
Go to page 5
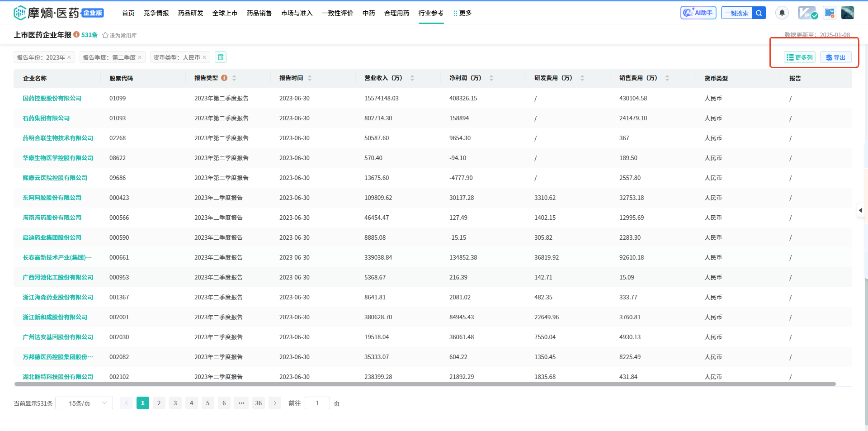click(208, 403)
